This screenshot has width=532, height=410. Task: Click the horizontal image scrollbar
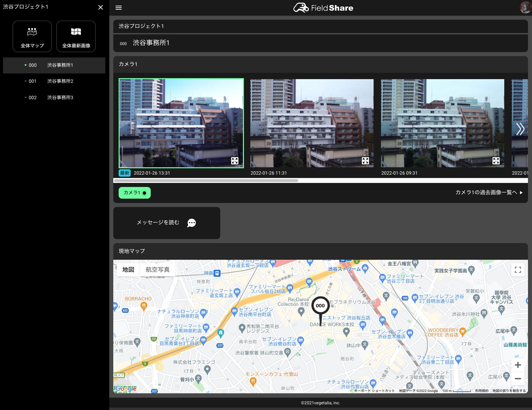pyautogui.click(x=206, y=181)
